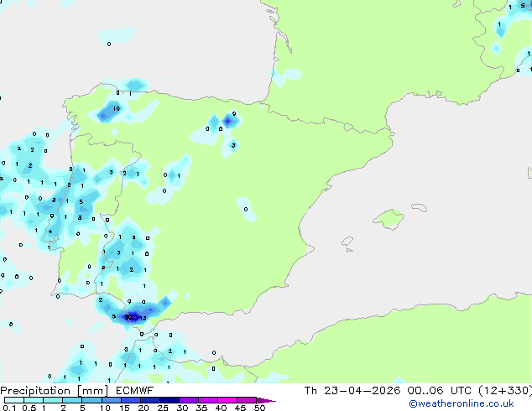Click the Mallorca island outline on the map

(x=389, y=219)
